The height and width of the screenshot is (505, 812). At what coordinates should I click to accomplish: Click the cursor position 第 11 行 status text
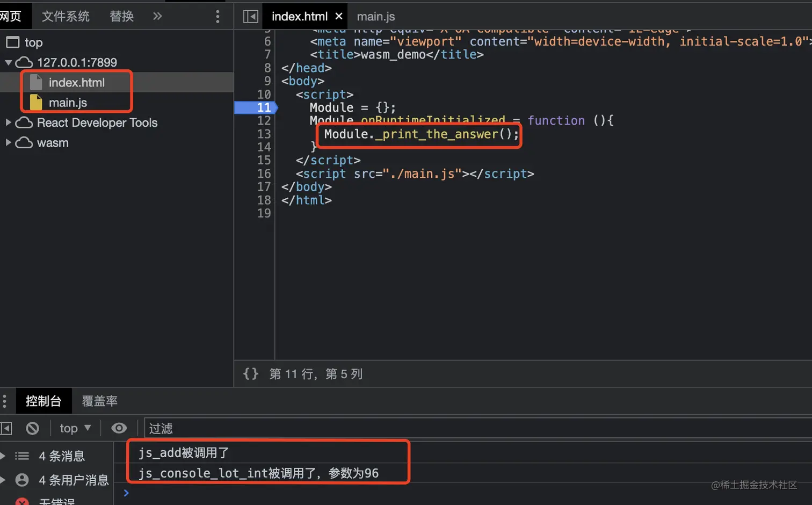pyautogui.click(x=316, y=374)
